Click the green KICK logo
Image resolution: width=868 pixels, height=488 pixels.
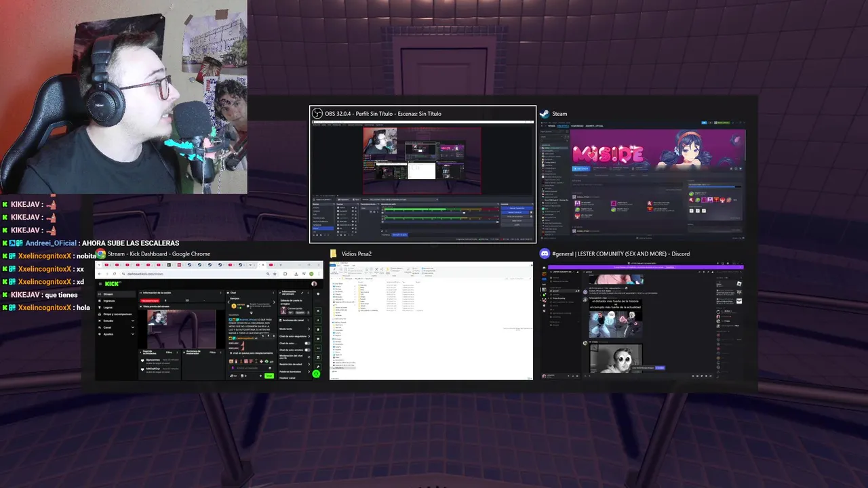(x=112, y=284)
